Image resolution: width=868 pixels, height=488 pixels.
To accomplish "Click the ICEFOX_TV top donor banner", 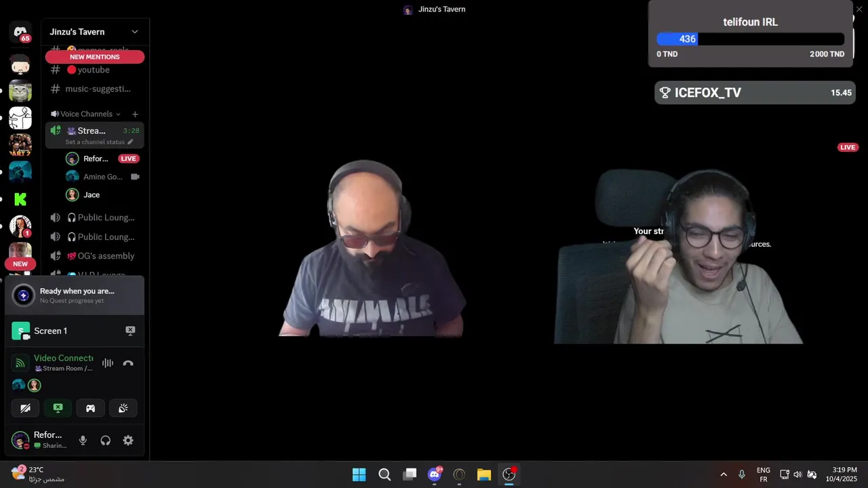I will point(755,93).
